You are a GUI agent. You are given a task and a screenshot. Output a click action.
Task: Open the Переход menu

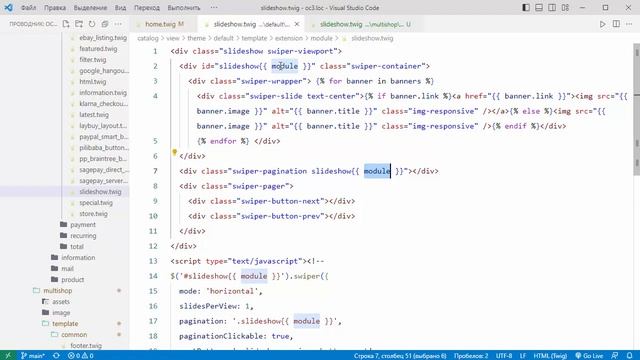tap(147, 8)
